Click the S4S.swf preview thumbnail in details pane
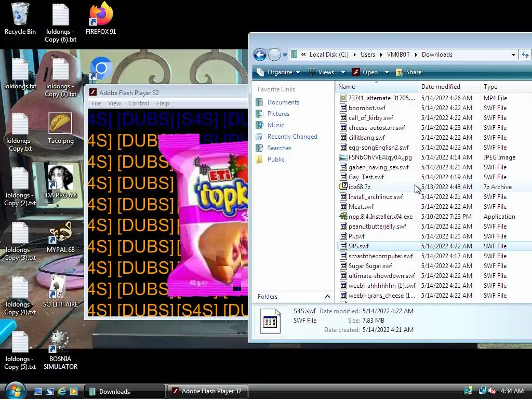 (270, 321)
